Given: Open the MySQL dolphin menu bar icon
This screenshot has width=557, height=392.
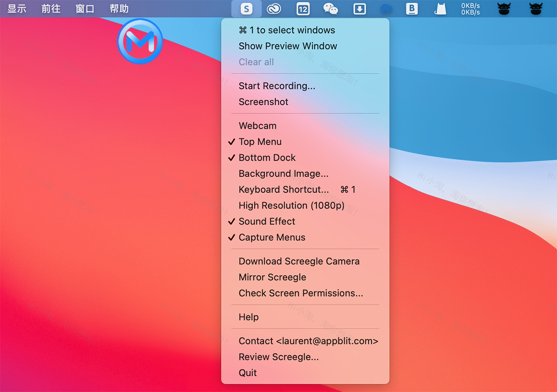Looking at the screenshot, I should [x=387, y=8].
